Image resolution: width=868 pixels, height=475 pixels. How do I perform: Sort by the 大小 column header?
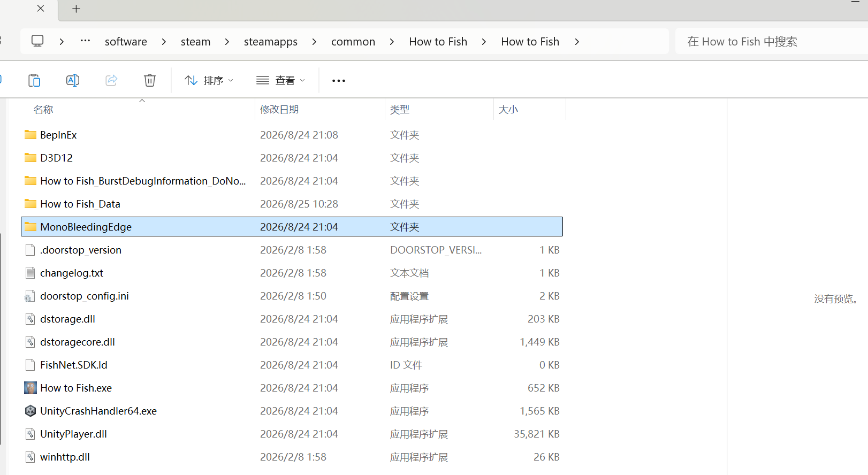508,109
